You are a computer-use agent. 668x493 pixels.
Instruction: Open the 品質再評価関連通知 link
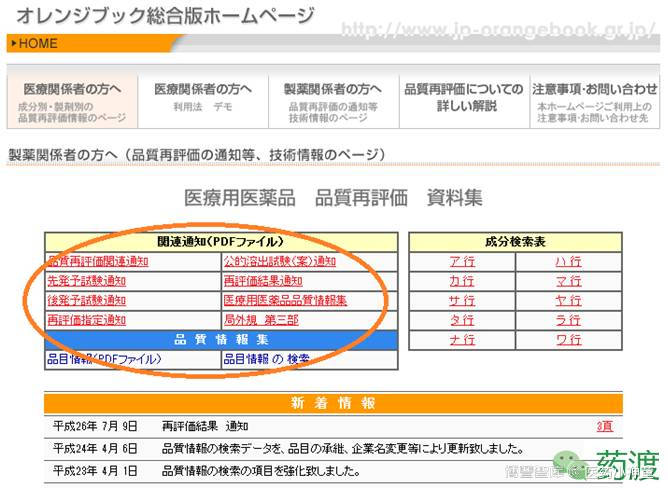pos(98,261)
